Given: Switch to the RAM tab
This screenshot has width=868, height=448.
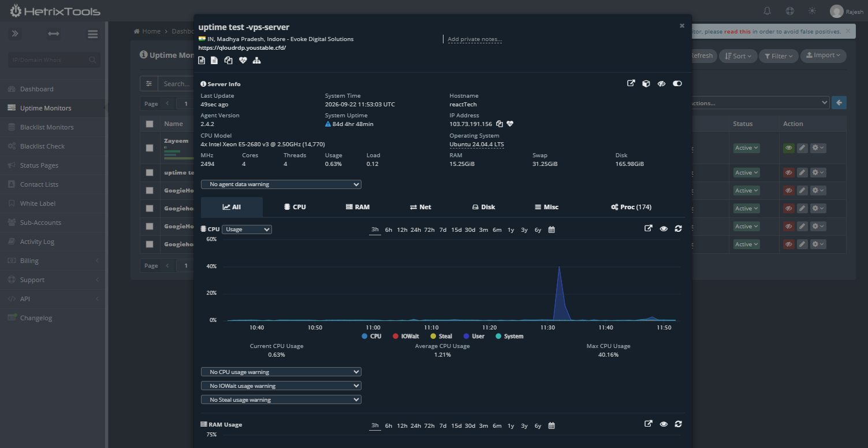Looking at the screenshot, I should pyautogui.click(x=357, y=207).
